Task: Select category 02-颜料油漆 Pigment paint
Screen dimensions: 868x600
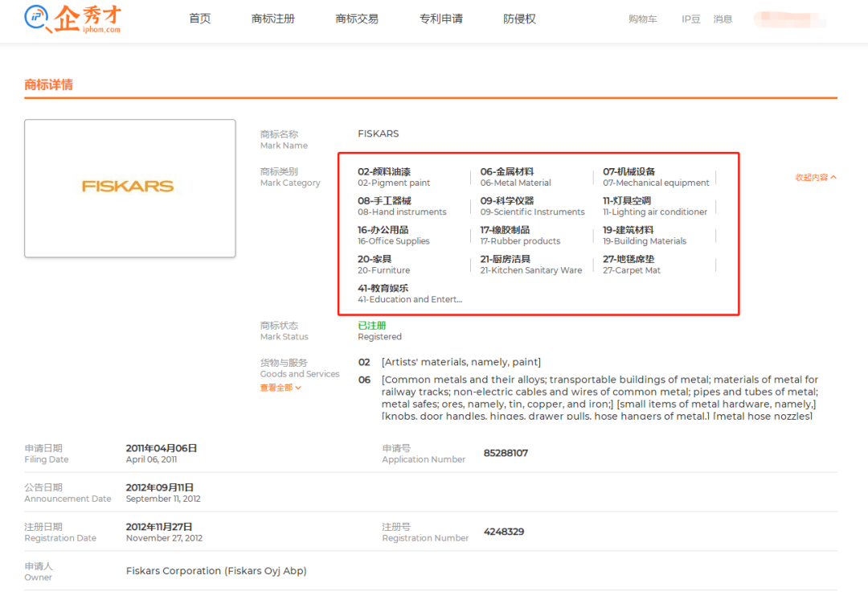Action: pyautogui.click(x=394, y=177)
